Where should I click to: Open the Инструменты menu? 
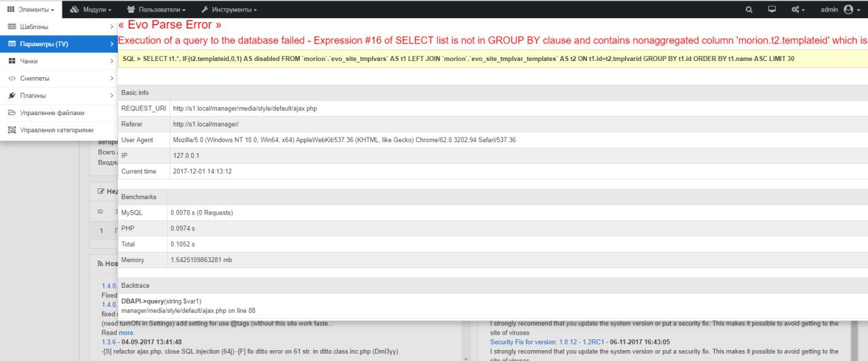click(x=230, y=9)
